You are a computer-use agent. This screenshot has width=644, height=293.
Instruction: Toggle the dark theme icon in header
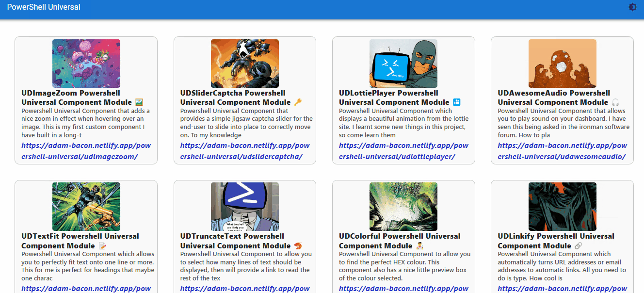click(632, 7)
